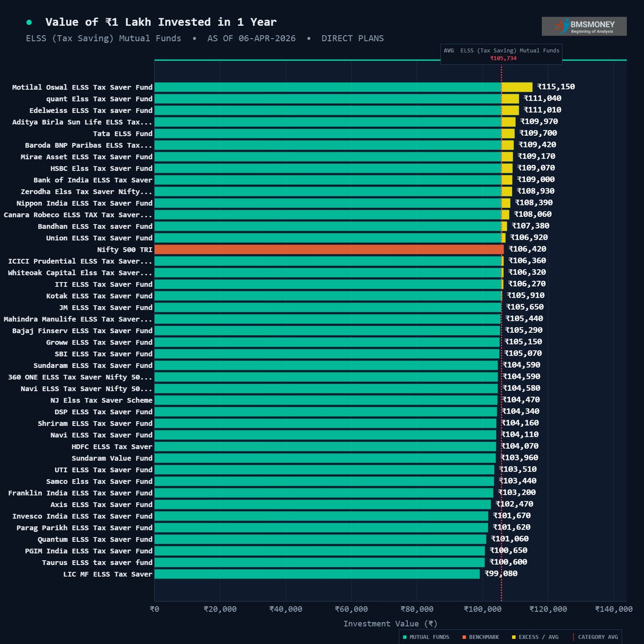
Task: Click the chart title Value of ₹1 Lakh Invested
Action: pos(161,22)
